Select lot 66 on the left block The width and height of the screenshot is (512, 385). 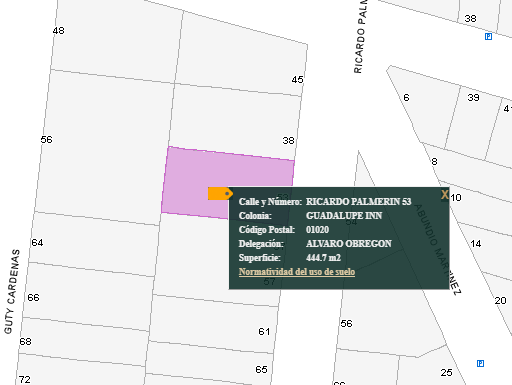pyautogui.click(x=33, y=297)
